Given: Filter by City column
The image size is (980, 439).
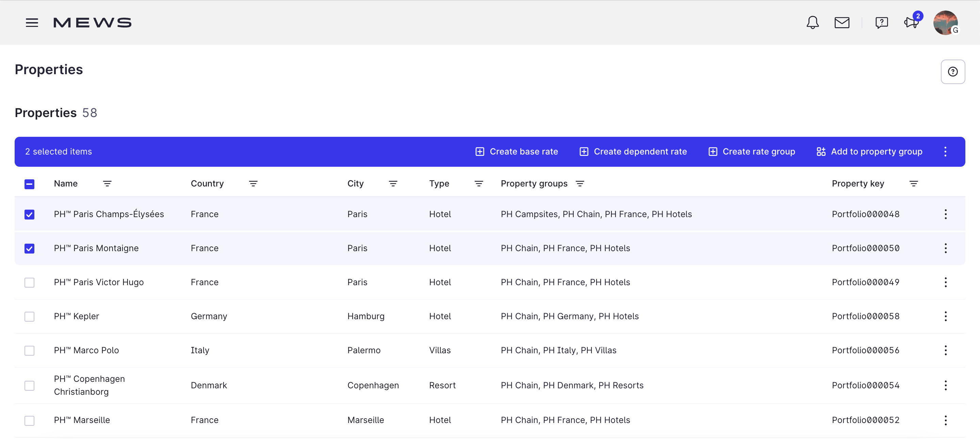Looking at the screenshot, I should click(393, 184).
